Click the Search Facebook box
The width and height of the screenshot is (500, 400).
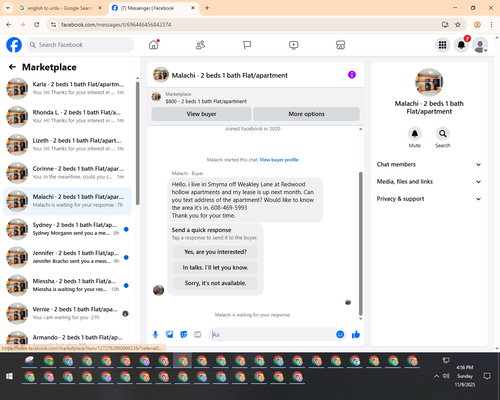pyautogui.click(x=80, y=45)
